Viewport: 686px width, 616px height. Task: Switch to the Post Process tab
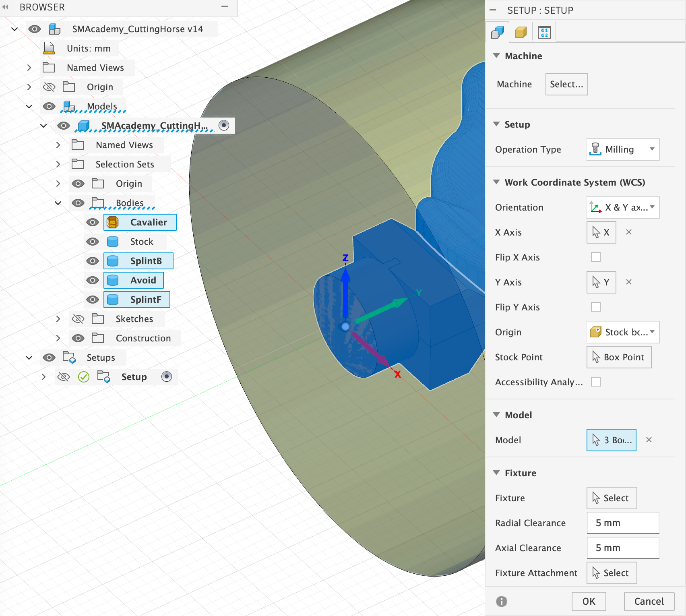coord(544,32)
